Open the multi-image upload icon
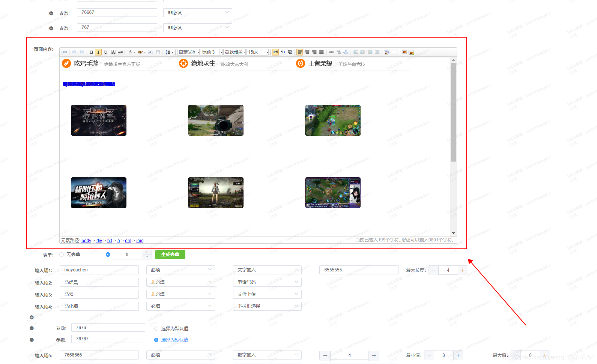 411,52
